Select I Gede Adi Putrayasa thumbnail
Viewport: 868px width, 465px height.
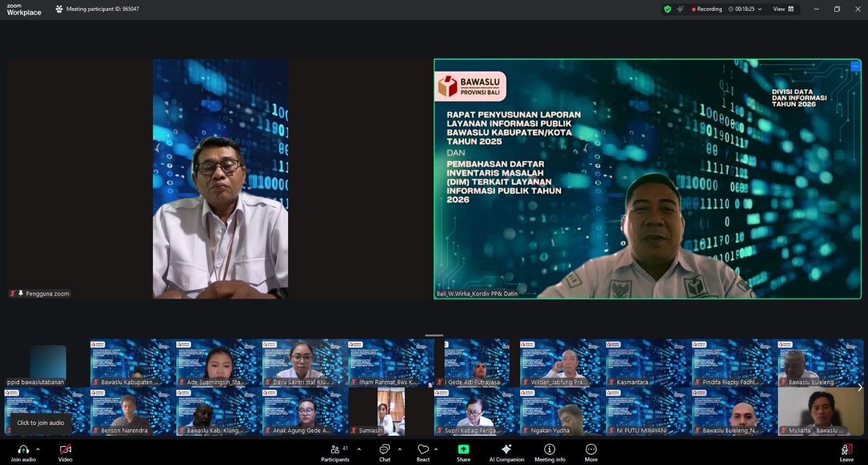pos(476,363)
